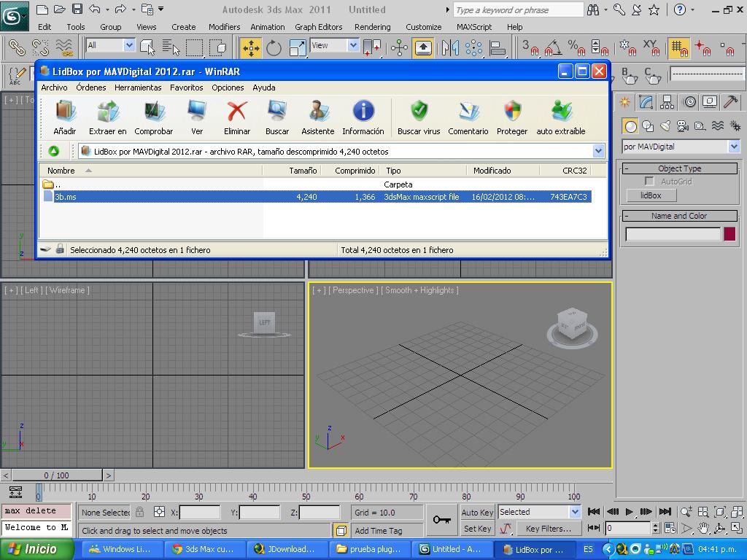Toggle the selection lock padlock
This screenshot has height=560, width=747.
tap(139, 512)
